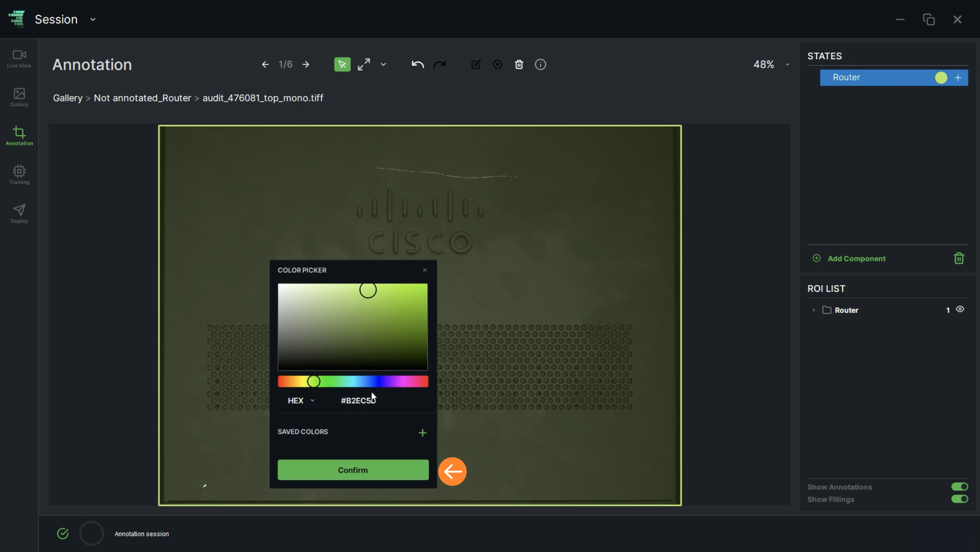Go to next image arrow
The image size is (980, 552).
[x=306, y=65]
